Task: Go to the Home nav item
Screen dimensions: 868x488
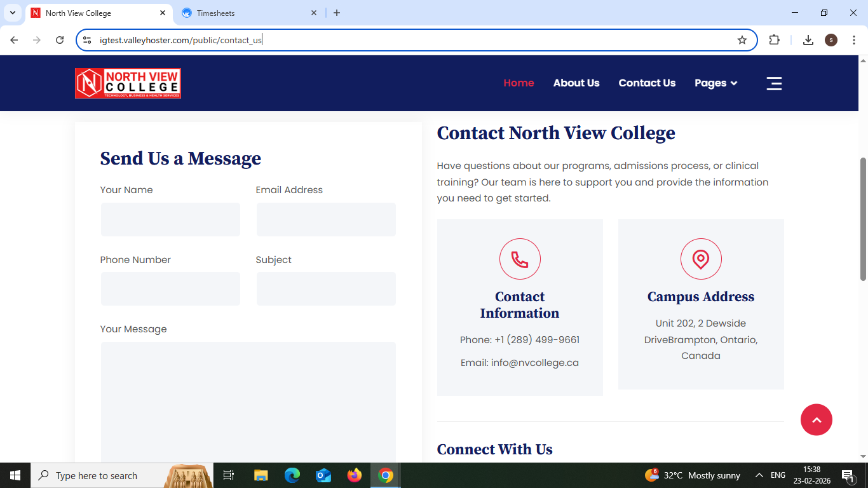Action: pos(519,83)
